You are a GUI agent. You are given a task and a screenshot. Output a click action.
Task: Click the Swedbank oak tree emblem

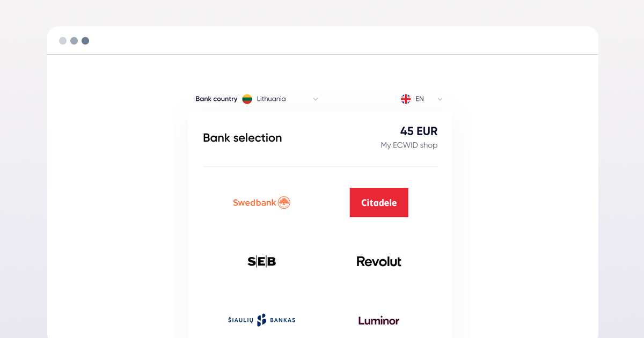coord(284,202)
